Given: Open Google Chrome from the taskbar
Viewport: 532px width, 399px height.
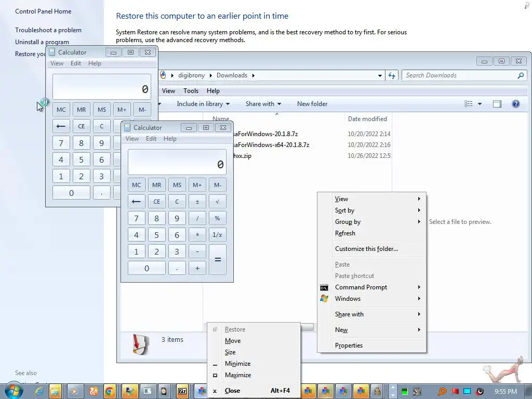Looking at the screenshot, I should click(110, 391).
